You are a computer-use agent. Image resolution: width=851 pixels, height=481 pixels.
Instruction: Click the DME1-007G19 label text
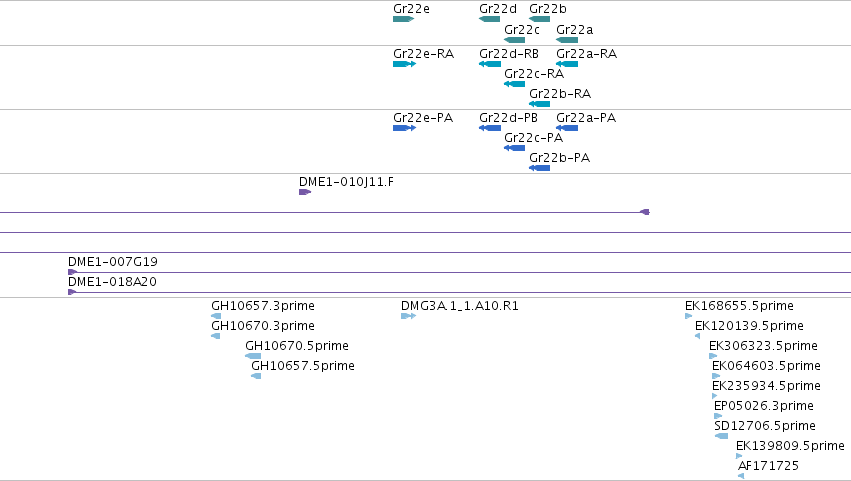113,262
